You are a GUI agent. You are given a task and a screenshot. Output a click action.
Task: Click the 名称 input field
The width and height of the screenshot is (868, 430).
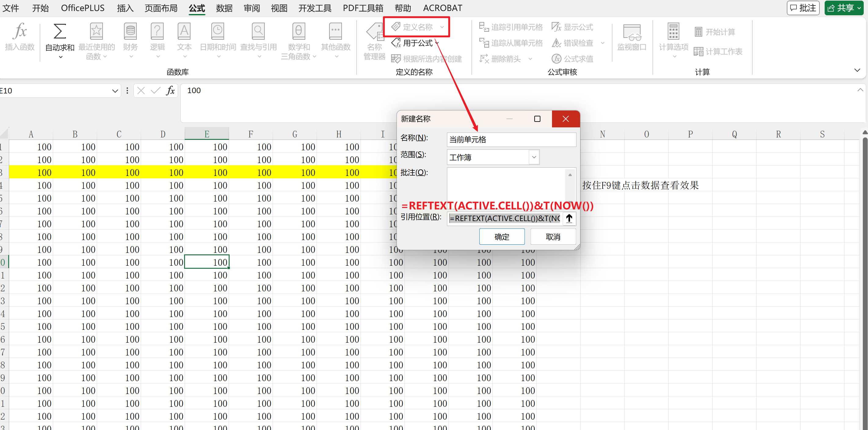tap(511, 140)
